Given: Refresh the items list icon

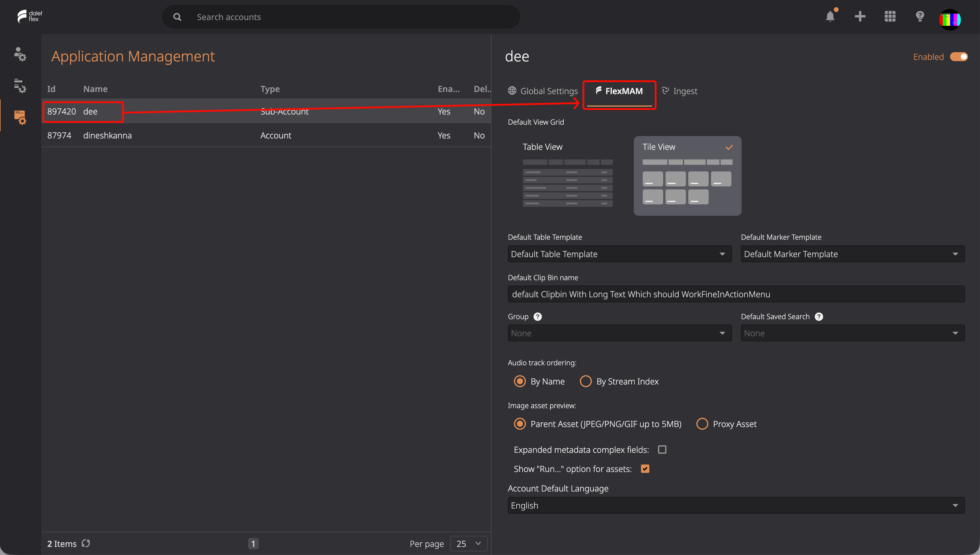Looking at the screenshot, I should [x=86, y=543].
